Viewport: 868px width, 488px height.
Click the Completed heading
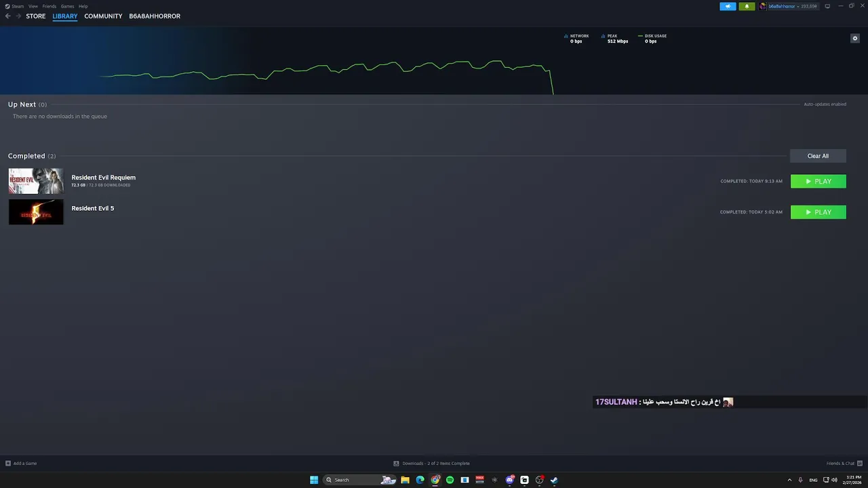click(x=26, y=156)
